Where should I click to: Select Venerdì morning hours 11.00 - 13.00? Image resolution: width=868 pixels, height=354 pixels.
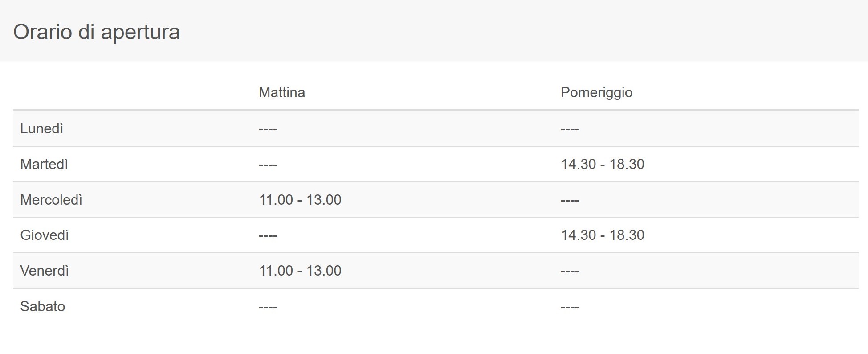tap(300, 271)
